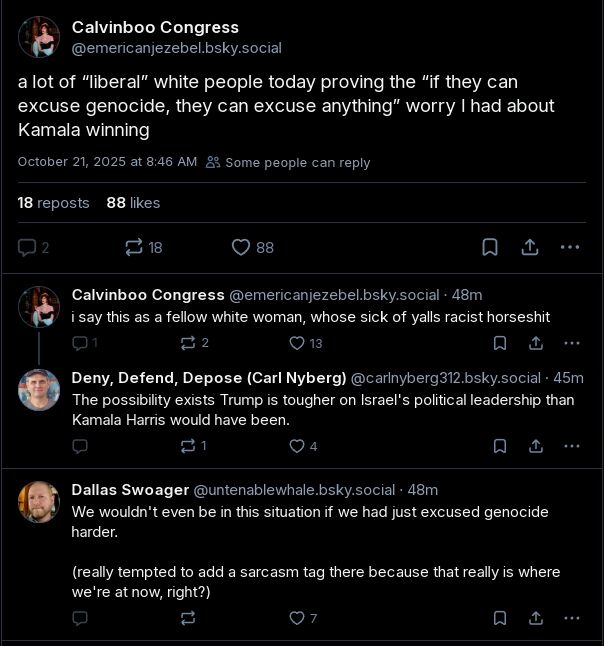Open 'Some people can reply' settings
Screen dimensions: 604x646
tap(288, 162)
